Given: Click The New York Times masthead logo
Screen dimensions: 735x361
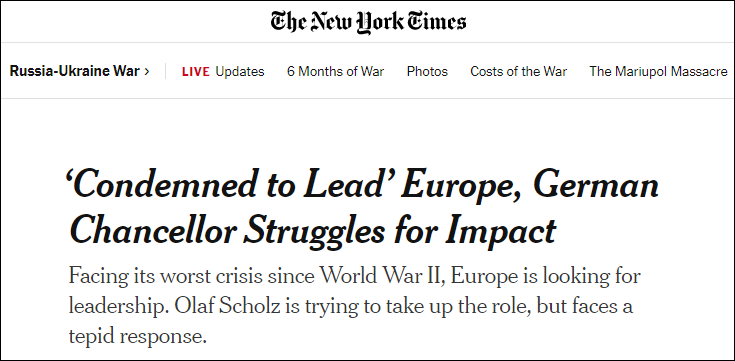Looking at the screenshot, I should click(x=368, y=23).
